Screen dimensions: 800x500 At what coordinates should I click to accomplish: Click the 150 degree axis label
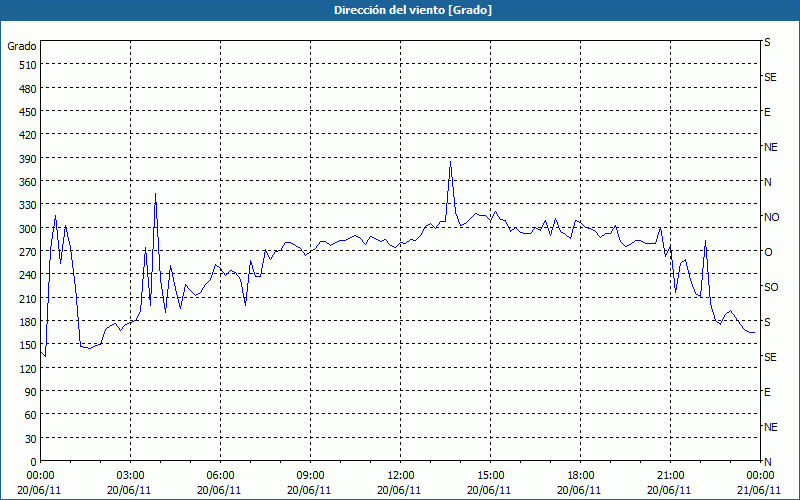pyautogui.click(x=28, y=345)
